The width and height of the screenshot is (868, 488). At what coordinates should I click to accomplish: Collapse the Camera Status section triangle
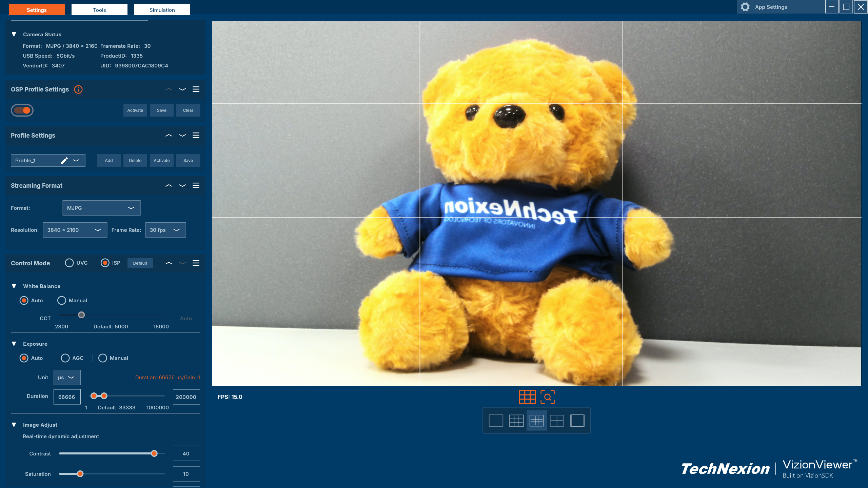[x=14, y=35]
